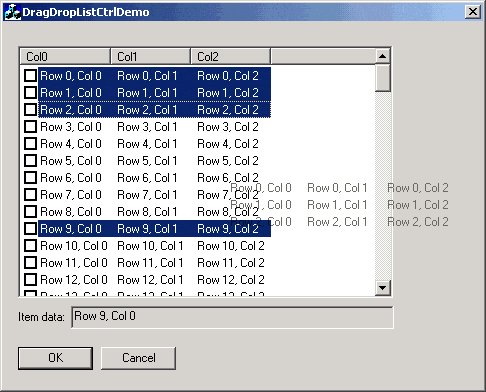This screenshot has width=486, height=392.
Task: Toggle the Row 7, Col 0 checkbox
Action: [30, 195]
